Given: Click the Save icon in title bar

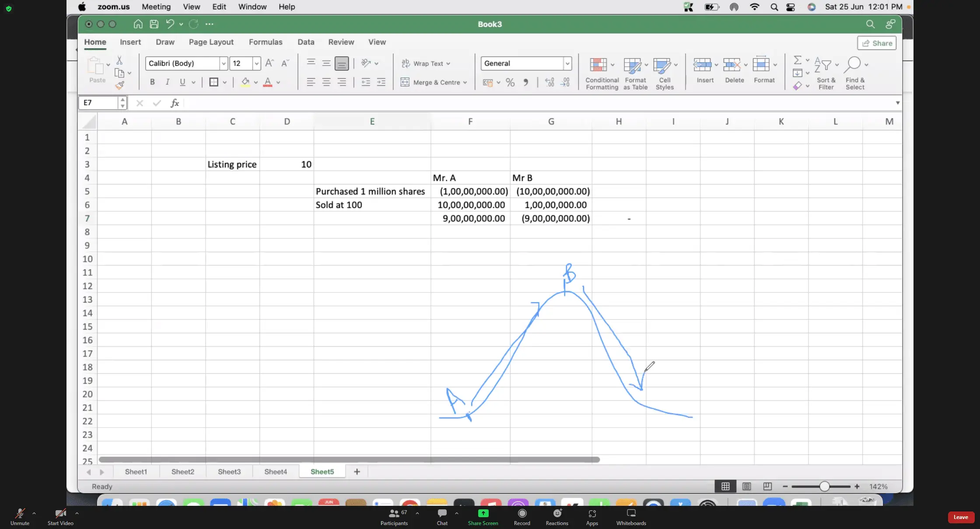Looking at the screenshot, I should tap(154, 24).
